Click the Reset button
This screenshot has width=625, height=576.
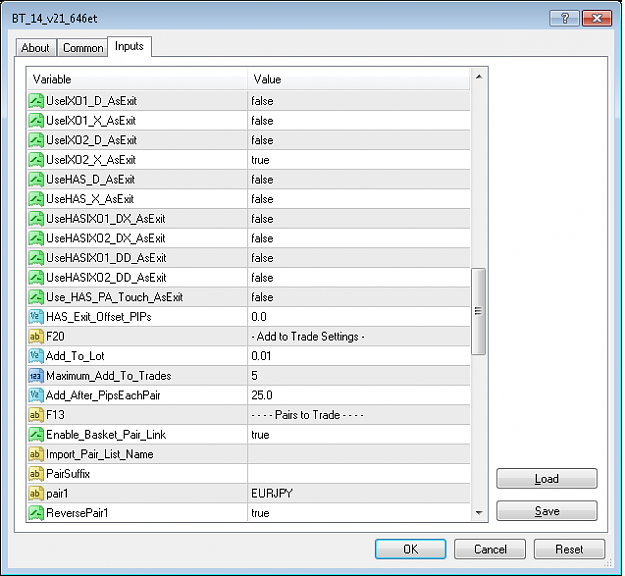point(569,549)
